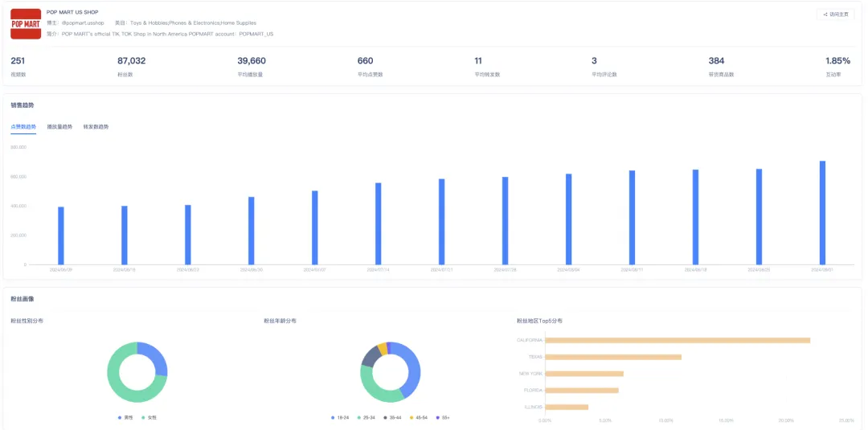Toggle the 女性 legend item
This screenshot has width=868, height=430.
click(149, 417)
